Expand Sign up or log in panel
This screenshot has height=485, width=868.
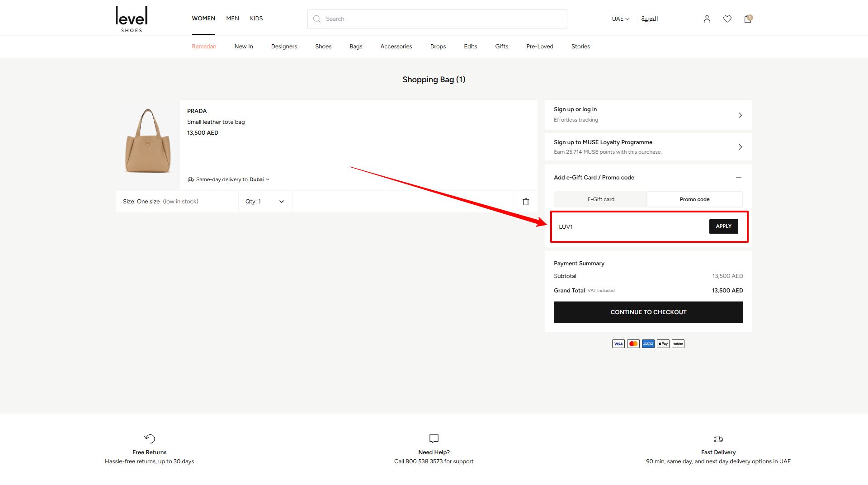click(648, 115)
